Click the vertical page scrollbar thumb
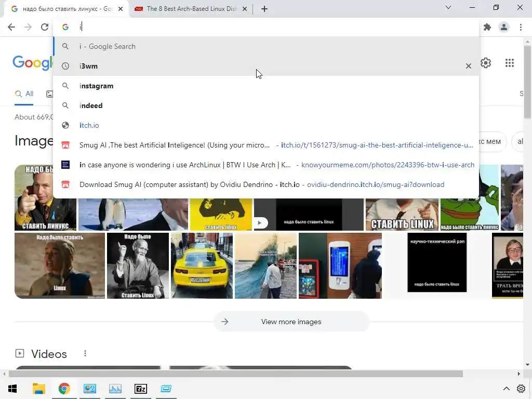The image size is (532, 399). click(x=527, y=82)
